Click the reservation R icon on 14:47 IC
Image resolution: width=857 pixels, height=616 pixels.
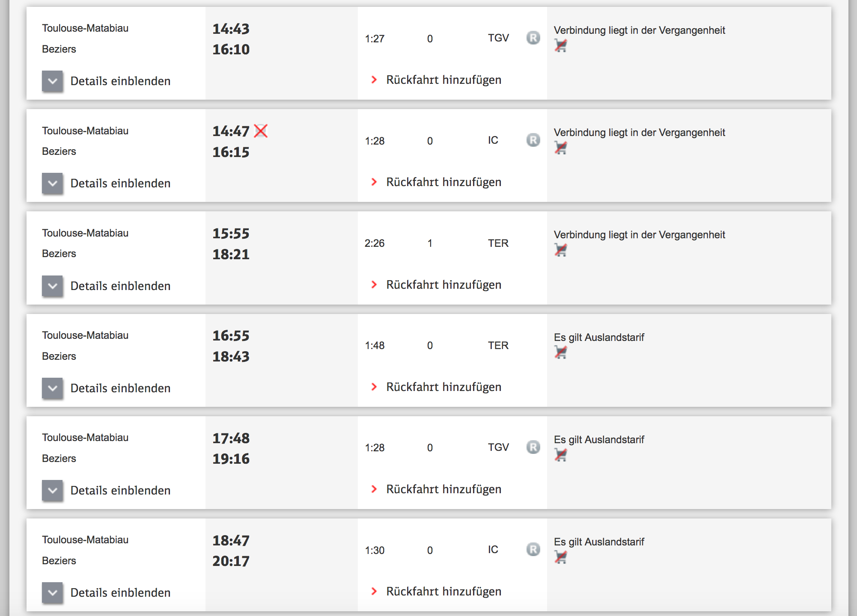click(x=533, y=140)
